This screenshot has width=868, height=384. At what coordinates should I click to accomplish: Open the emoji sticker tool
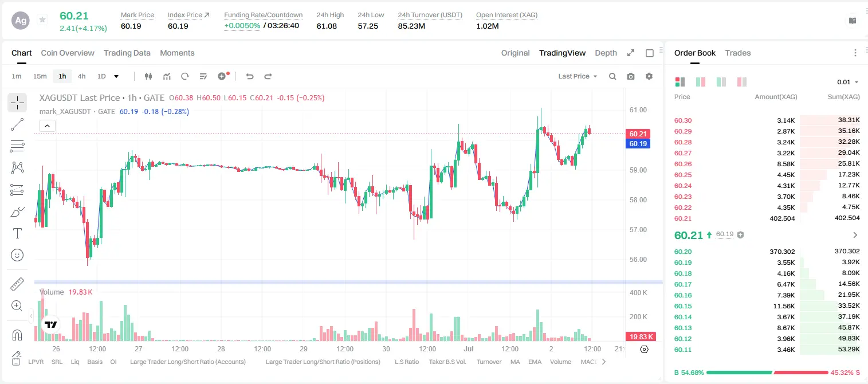[17, 255]
